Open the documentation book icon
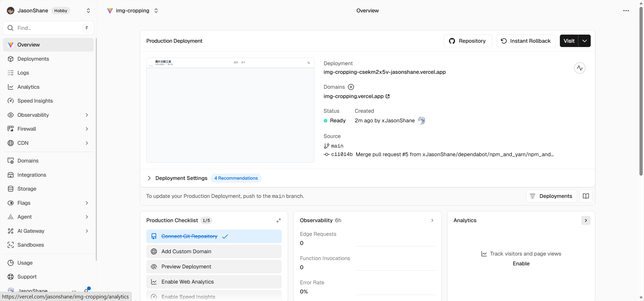Viewport: 644px width, 301px height. (586, 196)
